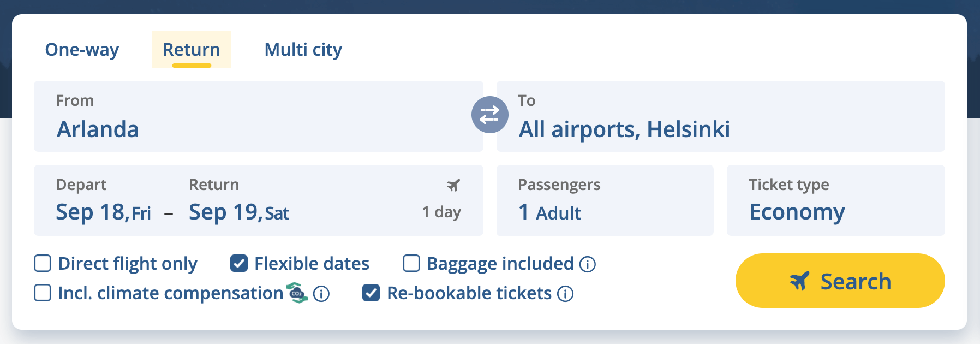Screen dimensions: 980x344
Task: Enable Incl. climate compensation checkbox
Action: (43, 293)
